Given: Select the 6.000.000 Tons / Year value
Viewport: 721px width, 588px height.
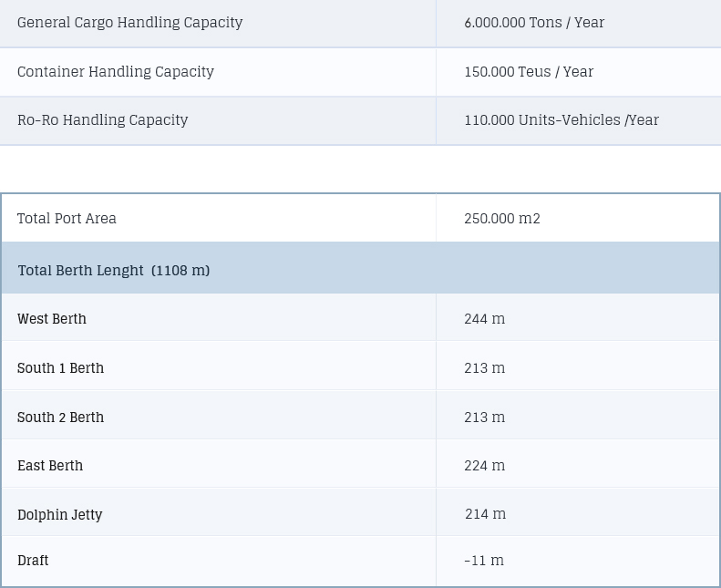Looking at the screenshot, I should pos(534,23).
